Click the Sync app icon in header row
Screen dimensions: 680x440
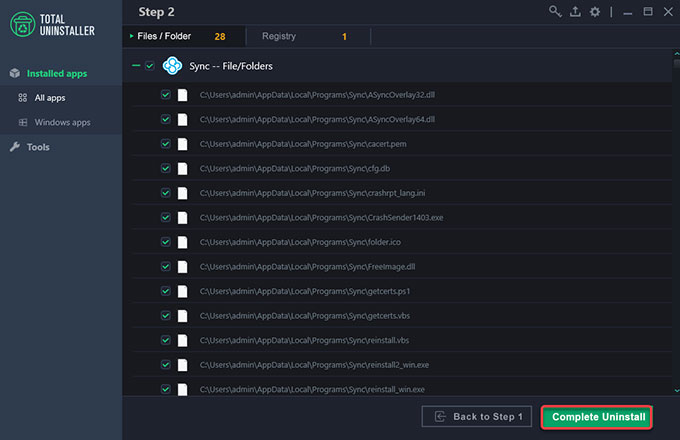pos(172,66)
